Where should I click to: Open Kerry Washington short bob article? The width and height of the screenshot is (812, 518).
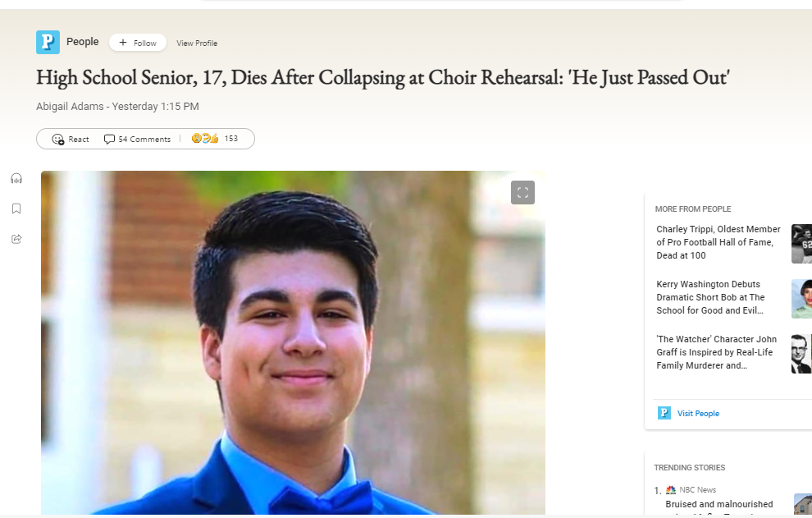(710, 297)
